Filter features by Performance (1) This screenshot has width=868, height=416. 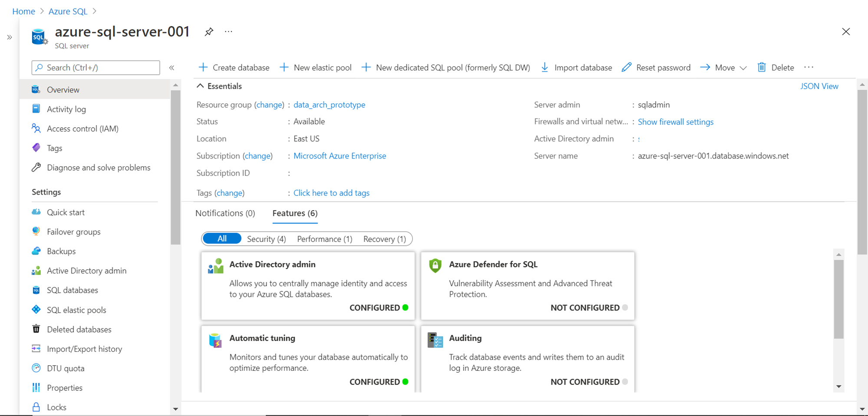tap(325, 239)
